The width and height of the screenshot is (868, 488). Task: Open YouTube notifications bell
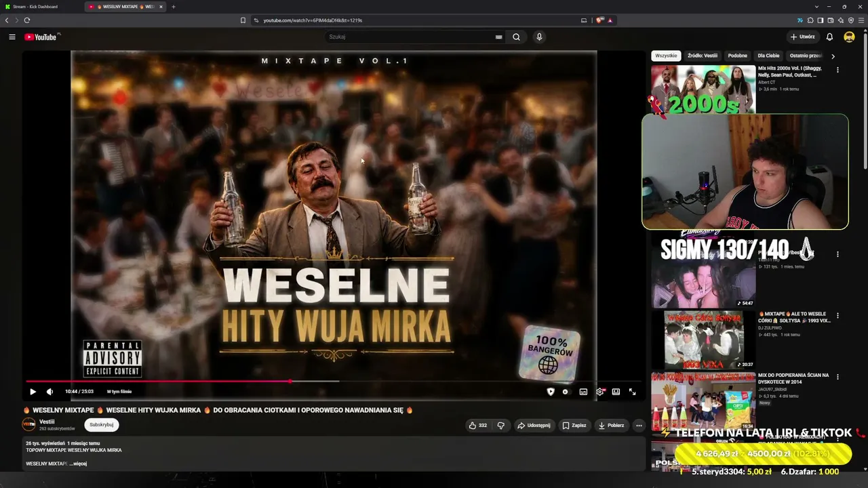[829, 37]
